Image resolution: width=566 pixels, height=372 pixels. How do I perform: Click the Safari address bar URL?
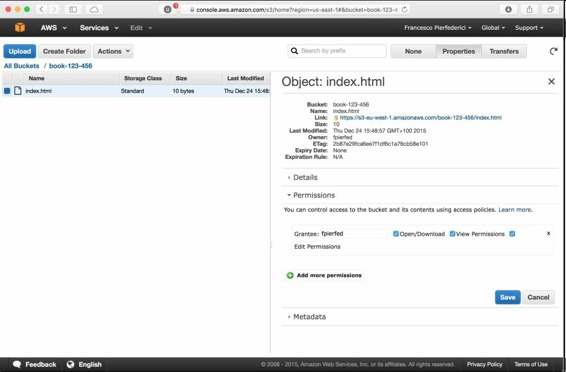(x=296, y=10)
